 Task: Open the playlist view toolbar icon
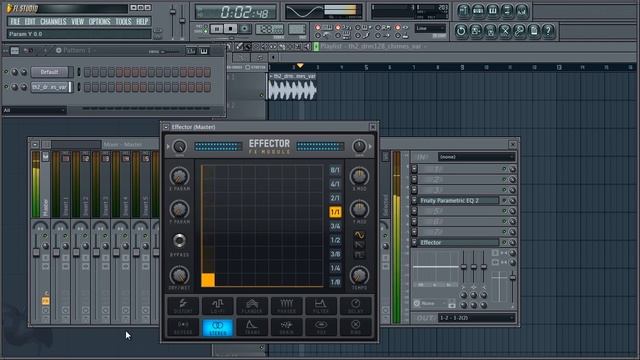click(x=463, y=11)
